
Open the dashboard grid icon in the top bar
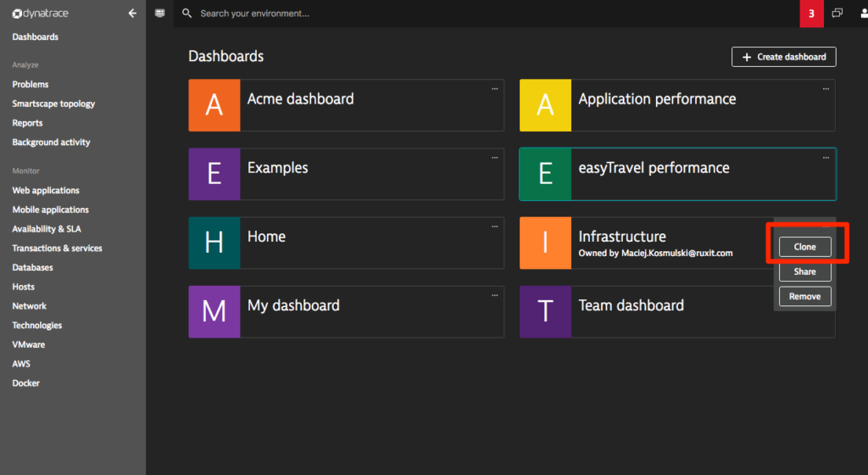(x=160, y=14)
